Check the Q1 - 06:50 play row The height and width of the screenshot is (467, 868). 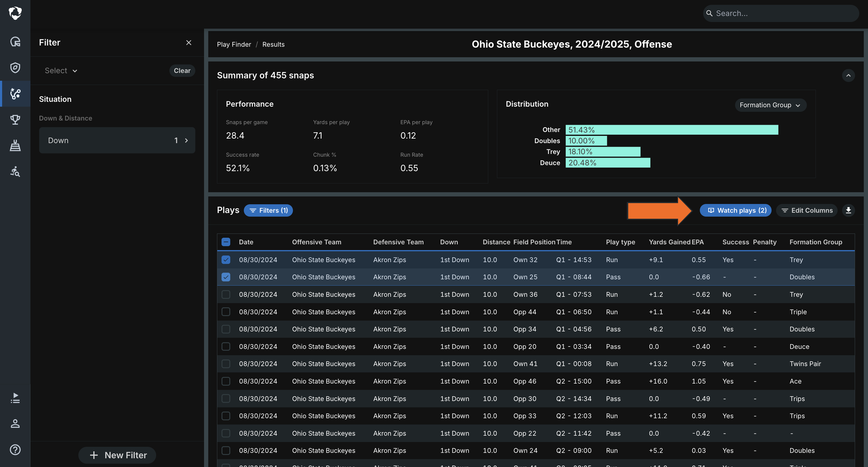coord(226,312)
